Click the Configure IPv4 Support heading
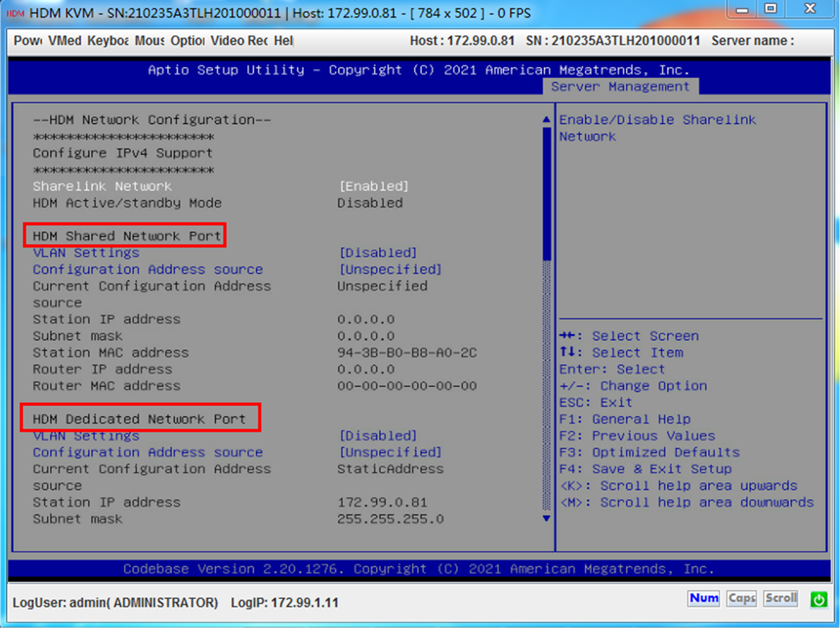This screenshot has height=628, width=840. point(123,153)
